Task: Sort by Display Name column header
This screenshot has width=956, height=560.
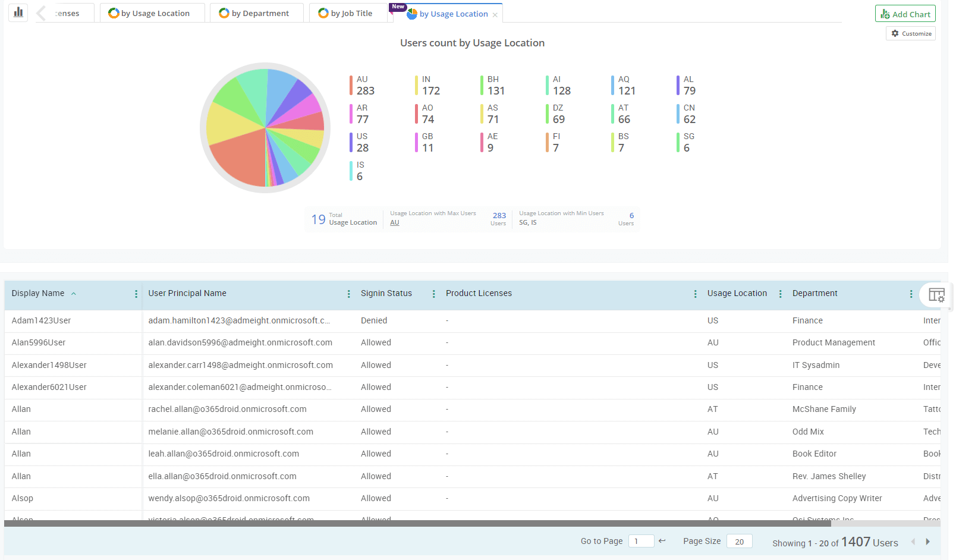Action: tap(38, 293)
